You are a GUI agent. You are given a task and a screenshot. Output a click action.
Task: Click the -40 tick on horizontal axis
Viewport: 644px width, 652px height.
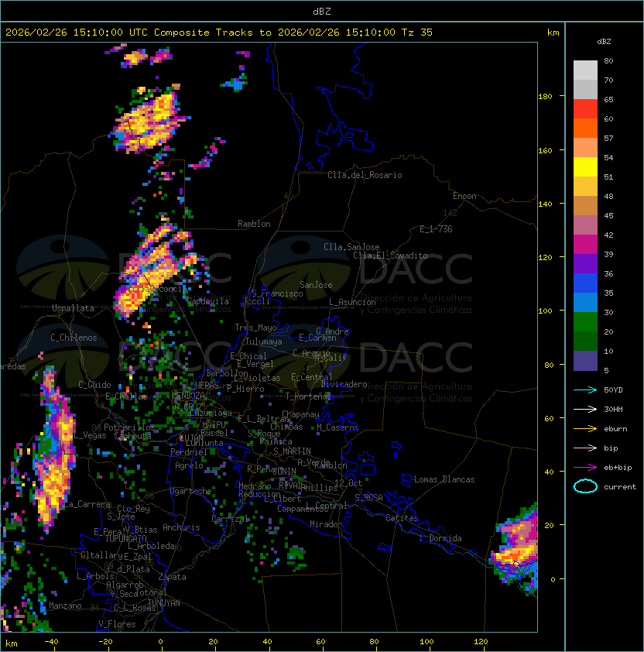51,642
